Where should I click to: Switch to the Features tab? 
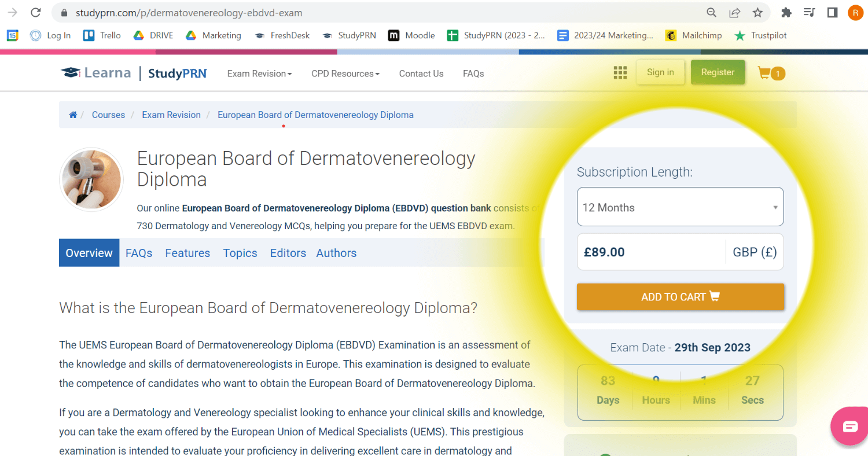coord(187,253)
